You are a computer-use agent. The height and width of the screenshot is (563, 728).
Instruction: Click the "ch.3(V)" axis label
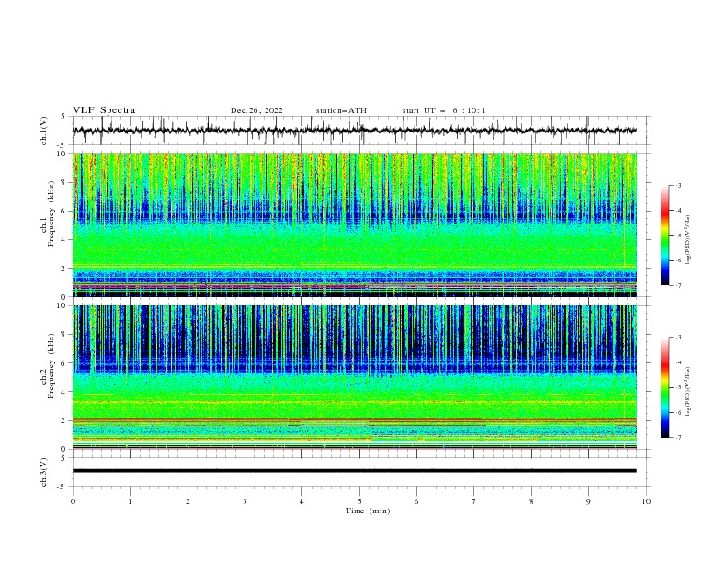(x=44, y=472)
